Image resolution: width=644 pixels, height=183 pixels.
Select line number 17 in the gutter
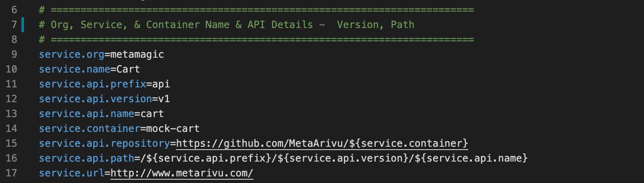coord(12,173)
